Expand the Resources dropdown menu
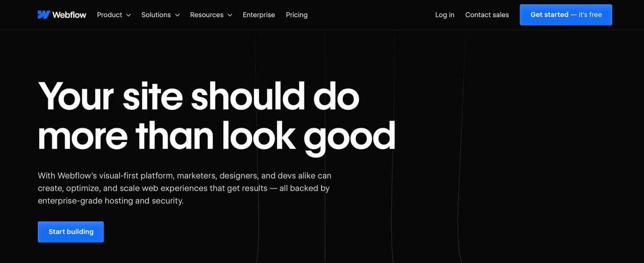 coord(207,15)
